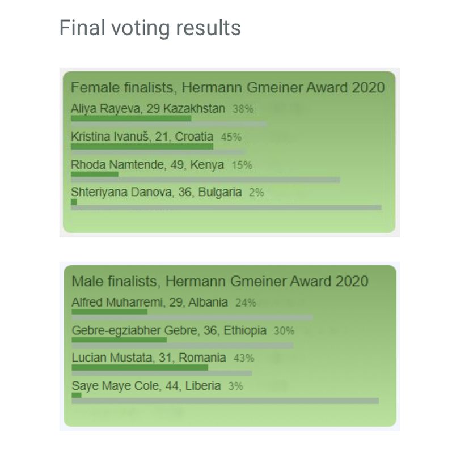Screen dimensions: 469x476
Task: Select the Female finalists poll title
Action: pos(227,87)
